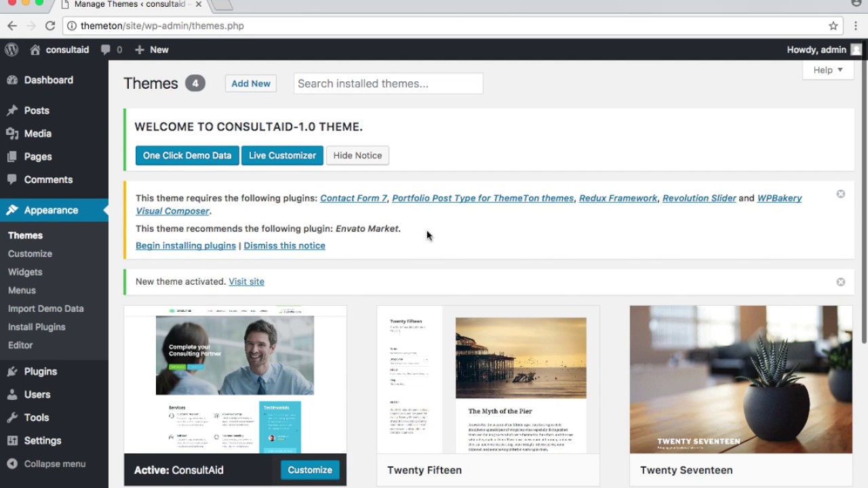
Task: Click inside the Search installed themes field
Action: [389, 83]
